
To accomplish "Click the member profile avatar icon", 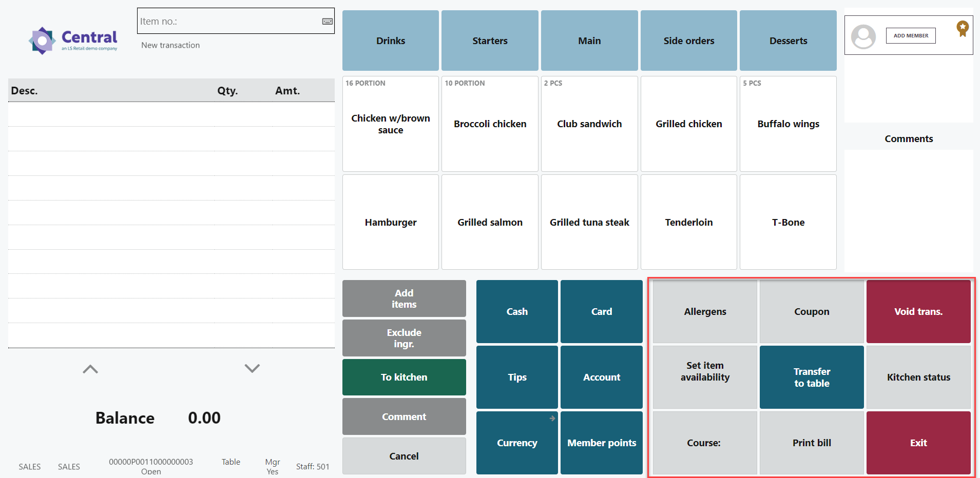I will click(863, 36).
